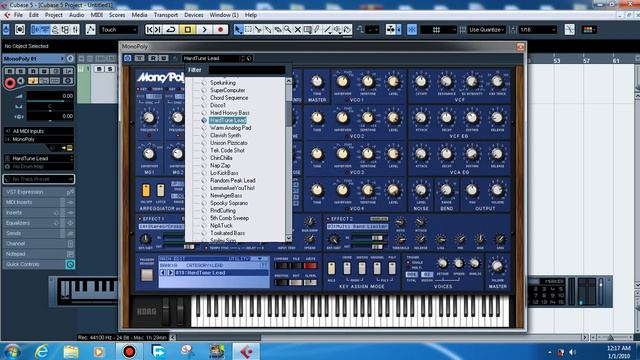Viewport: 640px width, 360px height.
Task: Click the Notepad inspector section
Action: pos(39,254)
